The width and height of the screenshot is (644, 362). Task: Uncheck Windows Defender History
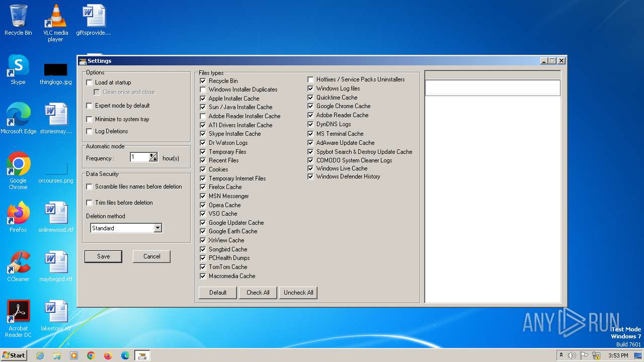[x=310, y=176]
